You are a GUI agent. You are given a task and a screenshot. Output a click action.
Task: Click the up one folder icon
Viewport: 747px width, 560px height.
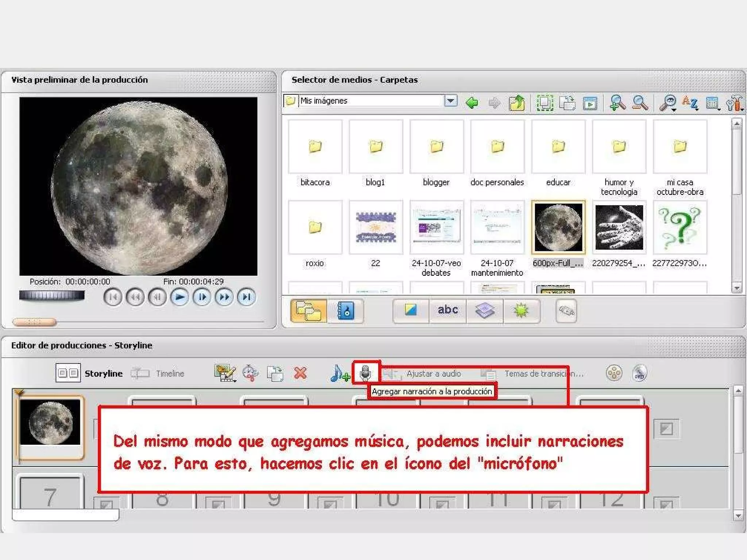pos(516,103)
